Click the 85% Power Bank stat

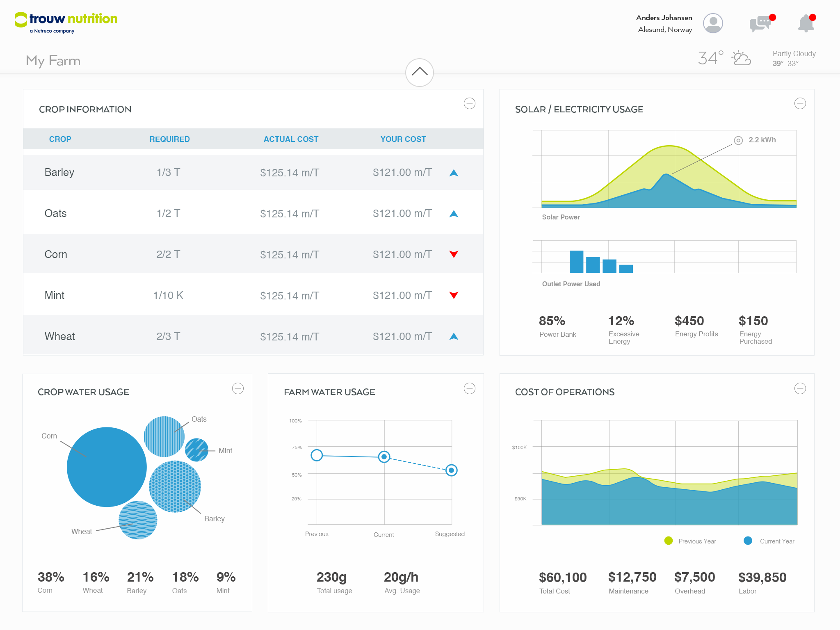pyautogui.click(x=557, y=326)
